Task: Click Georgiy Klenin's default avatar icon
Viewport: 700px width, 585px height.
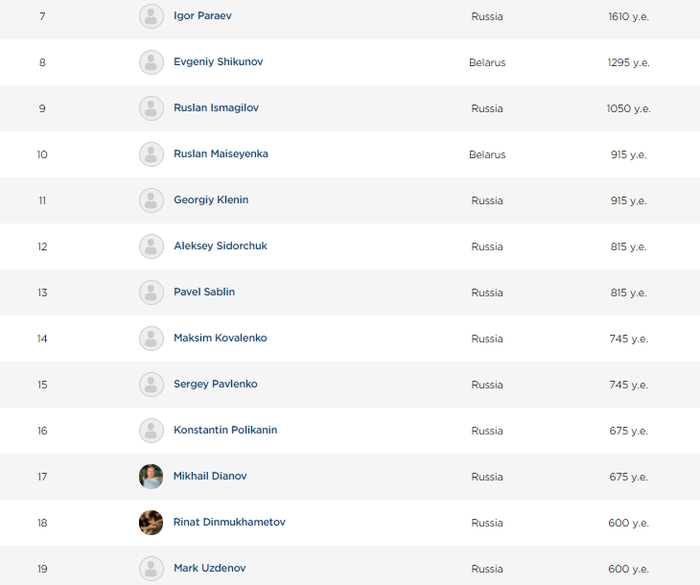Action: [x=151, y=200]
